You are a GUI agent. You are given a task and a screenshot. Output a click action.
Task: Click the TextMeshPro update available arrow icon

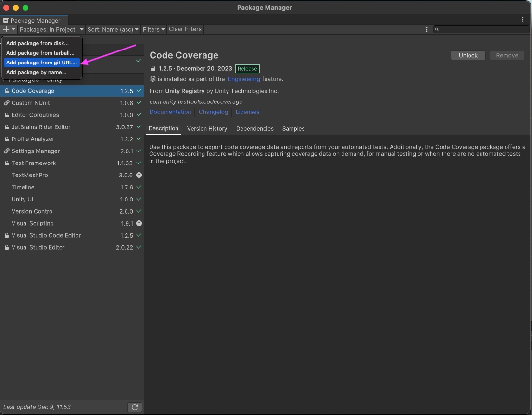[x=139, y=176]
